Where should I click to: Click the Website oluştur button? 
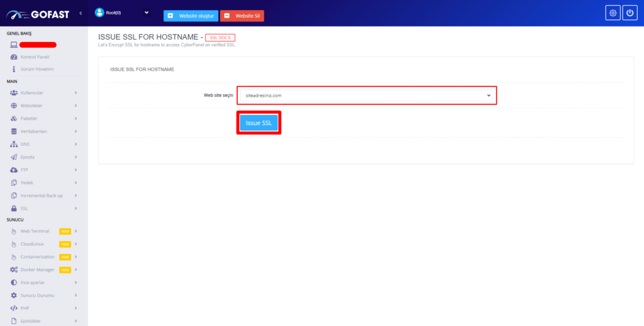pos(191,16)
